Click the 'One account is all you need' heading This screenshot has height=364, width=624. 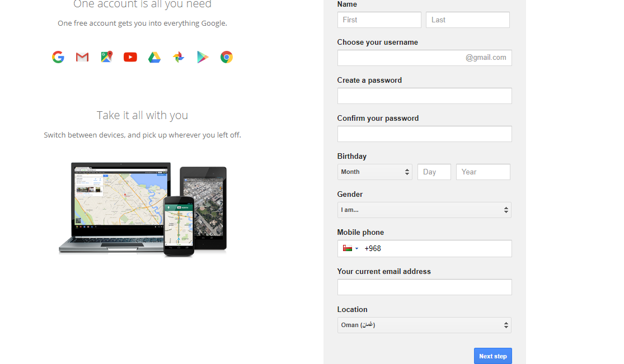tap(142, 4)
